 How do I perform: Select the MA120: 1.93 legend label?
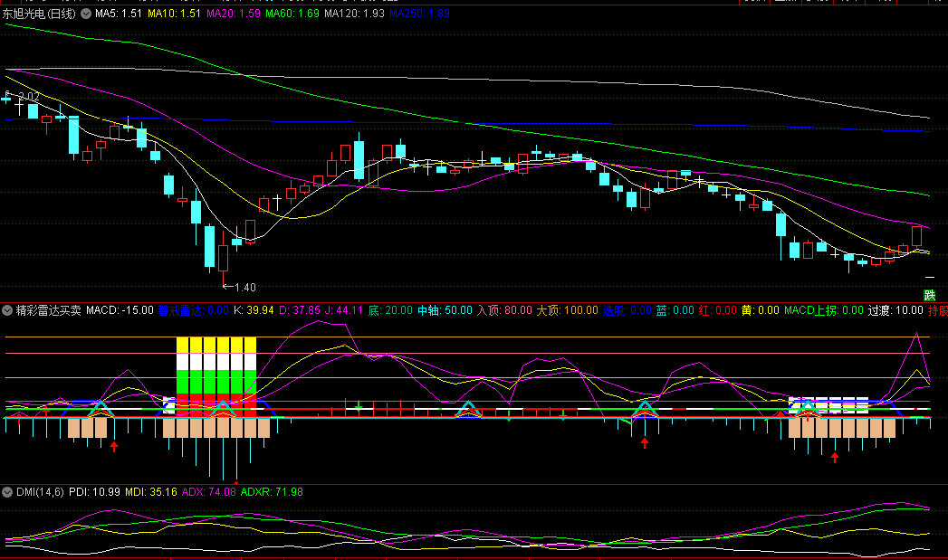click(354, 14)
